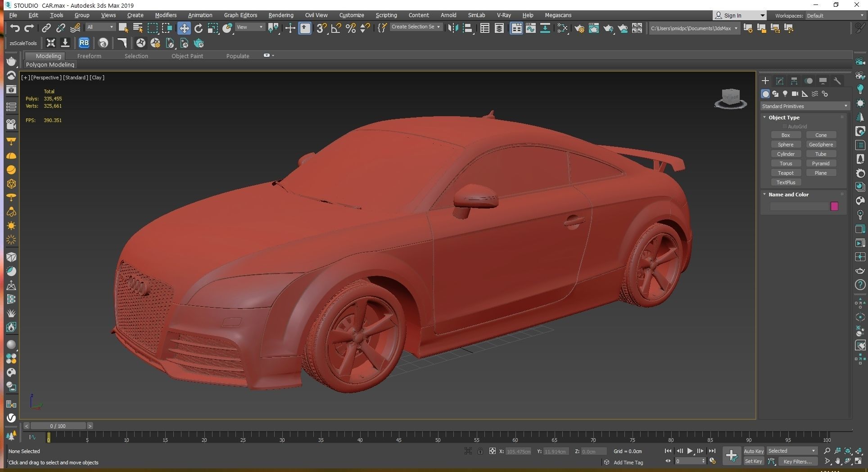The width and height of the screenshot is (868, 472).
Task: Open the Create Selection Set dropdown
Action: [x=416, y=27]
